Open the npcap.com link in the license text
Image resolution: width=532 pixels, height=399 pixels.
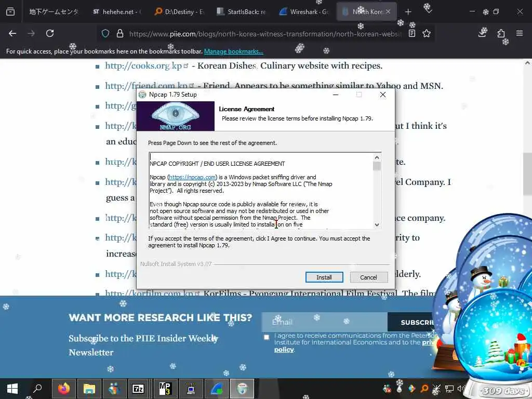pyautogui.click(x=192, y=177)
